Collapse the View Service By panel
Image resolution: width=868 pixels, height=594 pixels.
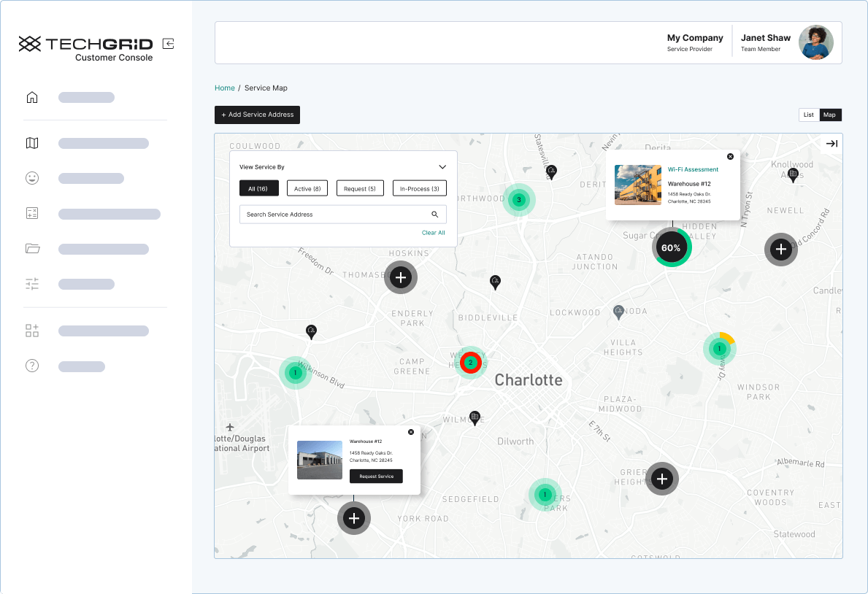(x=442, y=166)
